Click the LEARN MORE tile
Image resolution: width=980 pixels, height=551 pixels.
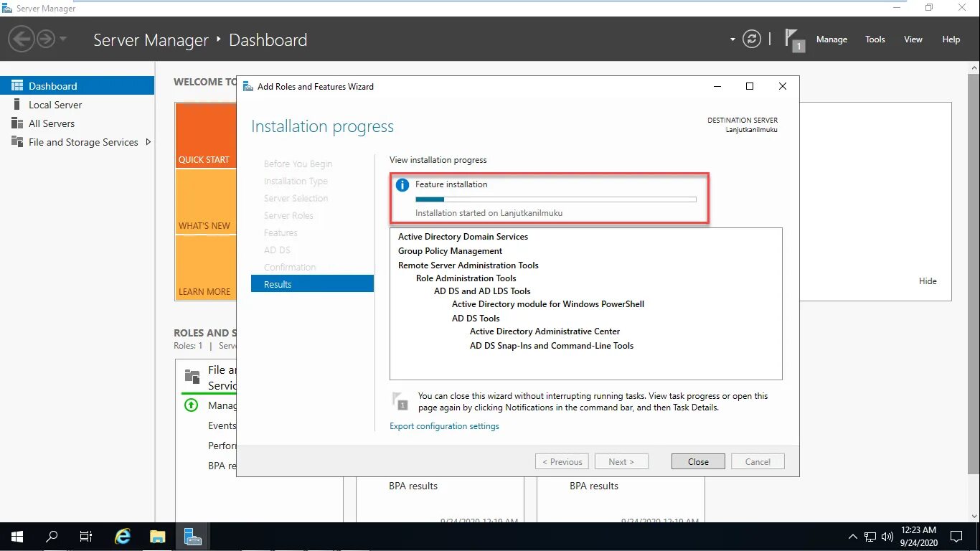pos(206,268)
